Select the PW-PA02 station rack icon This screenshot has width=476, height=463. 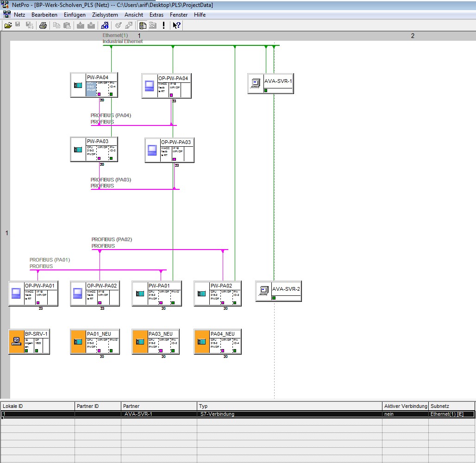tap(202, 294)
